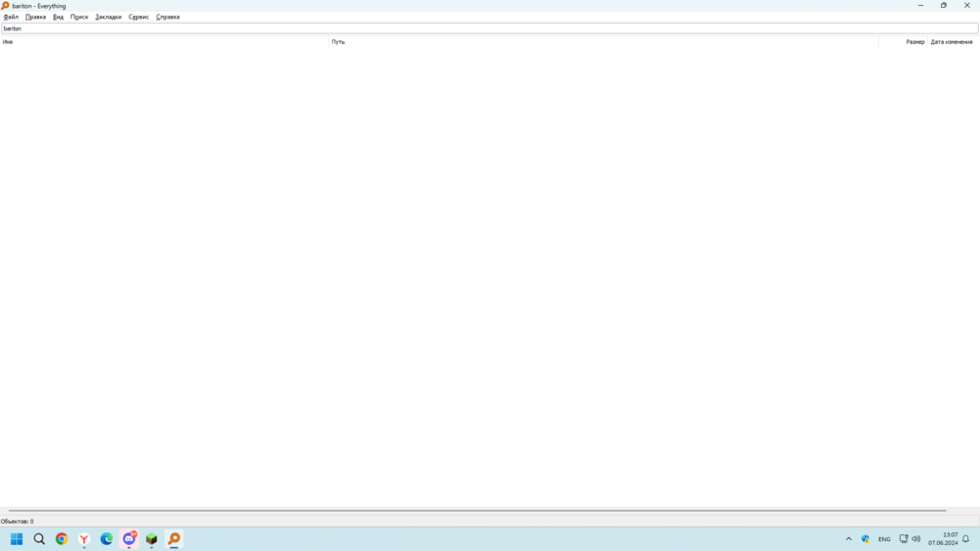
Task: Open the Файл menu
Action: tap(11, 17)
